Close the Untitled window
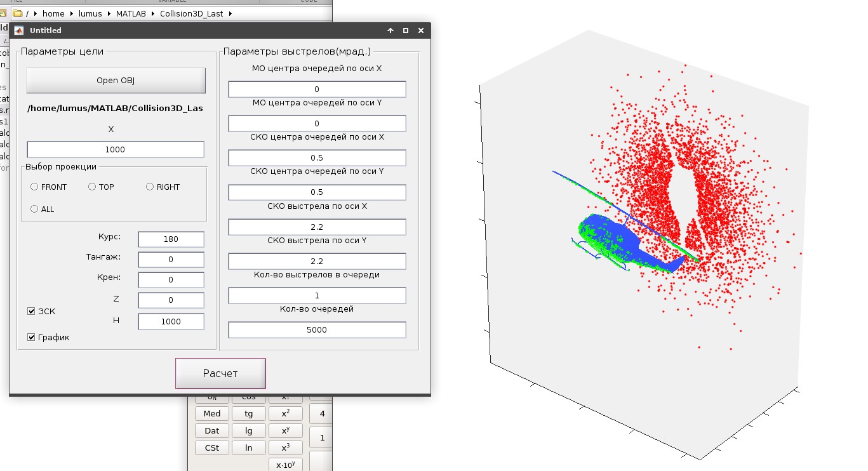868x471 pixels. tap(421, 30)
